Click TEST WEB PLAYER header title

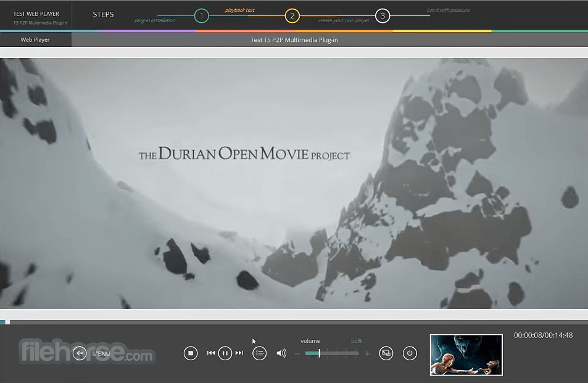click(36, 14)
